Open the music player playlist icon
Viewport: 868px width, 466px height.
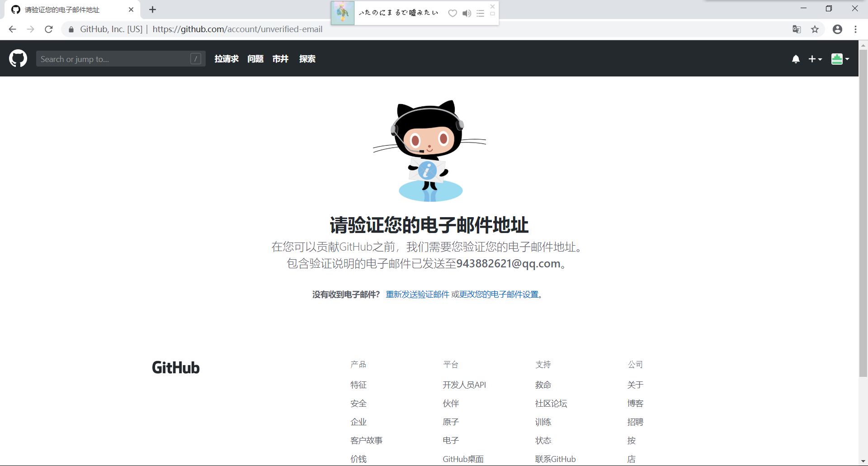pos(480,13)
